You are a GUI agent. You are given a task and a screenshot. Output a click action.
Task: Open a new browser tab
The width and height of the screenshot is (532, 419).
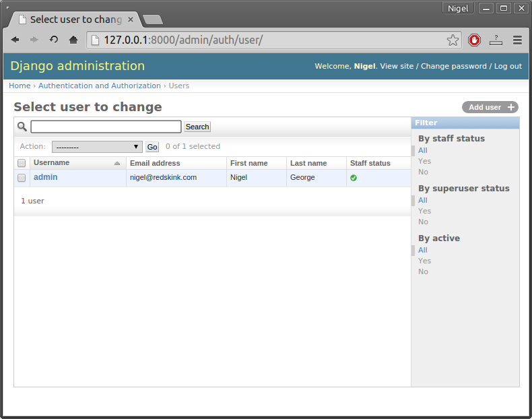153,20
